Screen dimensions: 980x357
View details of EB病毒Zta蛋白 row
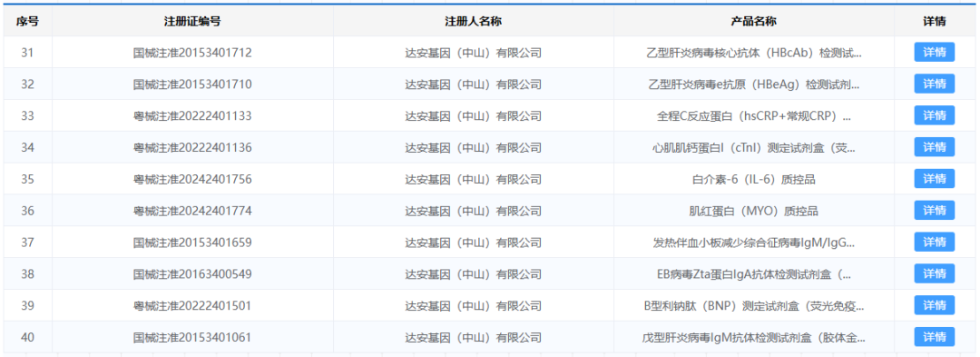coord(935,273)
